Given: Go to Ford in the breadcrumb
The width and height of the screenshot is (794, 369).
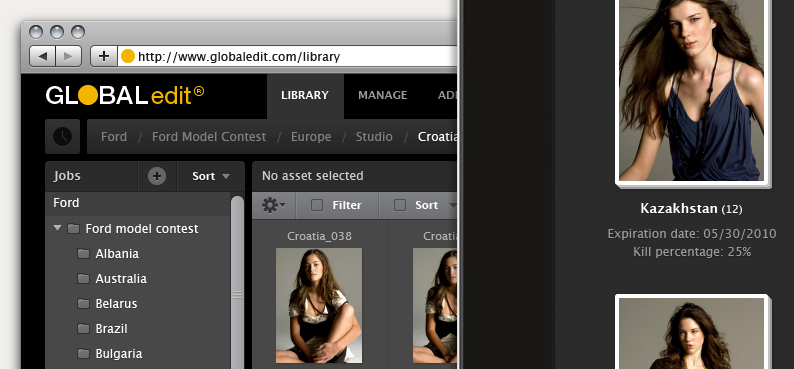Looking at the screenshot, I should point(114,137).
